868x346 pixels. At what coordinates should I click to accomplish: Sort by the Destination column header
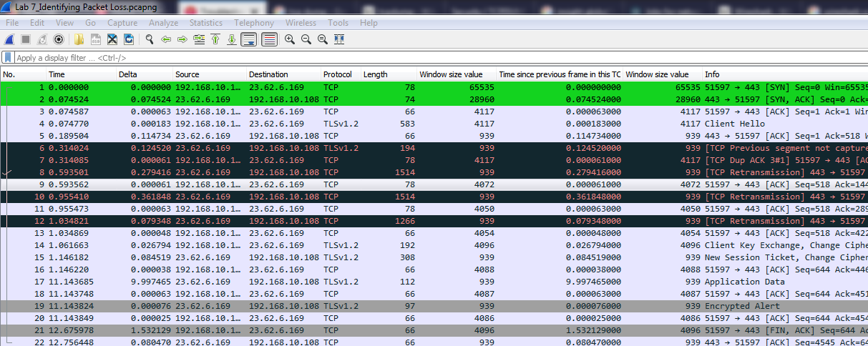coord(283,74)
